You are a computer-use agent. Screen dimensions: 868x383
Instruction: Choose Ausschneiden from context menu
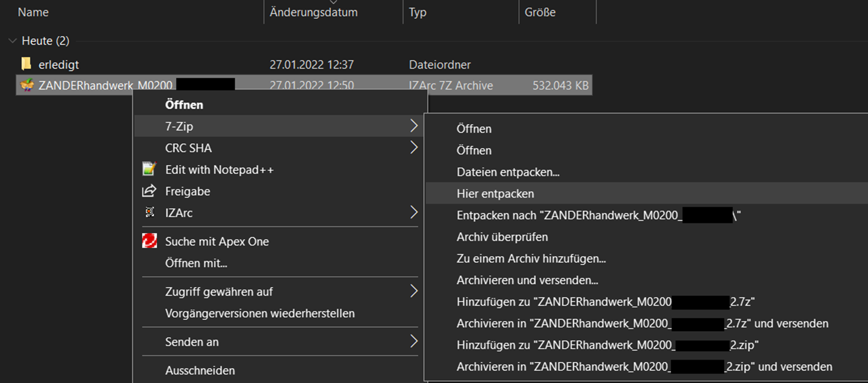click(200, 370)
